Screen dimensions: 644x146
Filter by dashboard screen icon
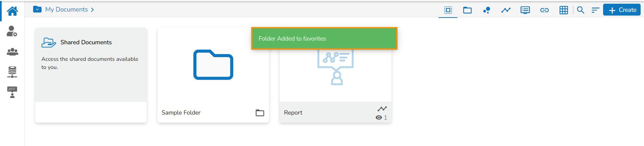click(x=525, y=10)
